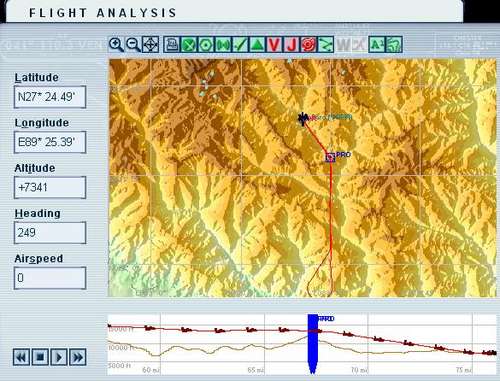Toggle Victor airways red V icon

pyautogui.click(x=274, y=44)
